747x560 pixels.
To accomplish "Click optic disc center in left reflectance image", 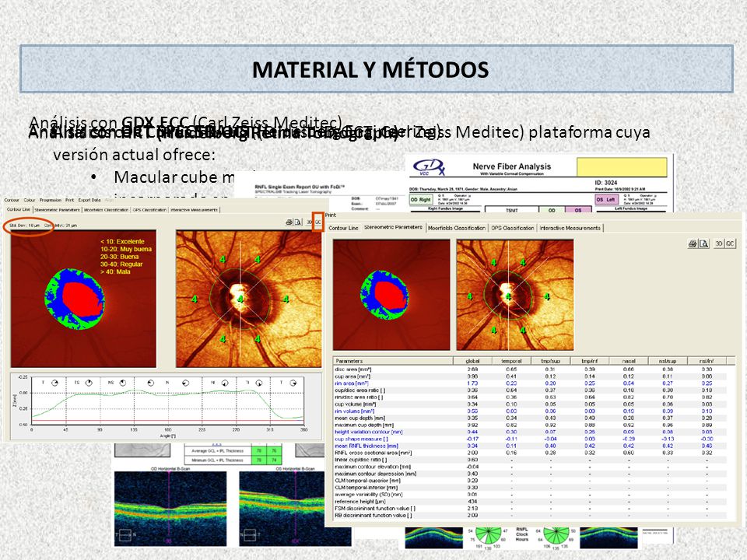I will [240, 299].
